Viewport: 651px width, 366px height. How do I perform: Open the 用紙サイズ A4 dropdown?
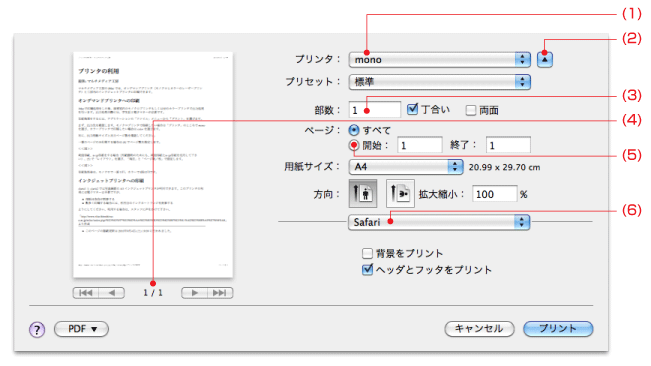point(406,167)
